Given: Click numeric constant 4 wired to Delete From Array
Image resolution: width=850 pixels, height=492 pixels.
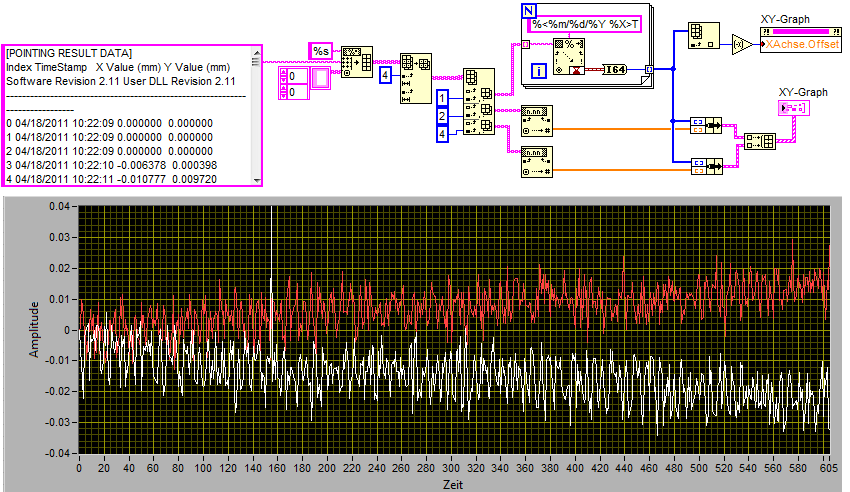Looking at the screenshot, I should [x=385, y=75].
